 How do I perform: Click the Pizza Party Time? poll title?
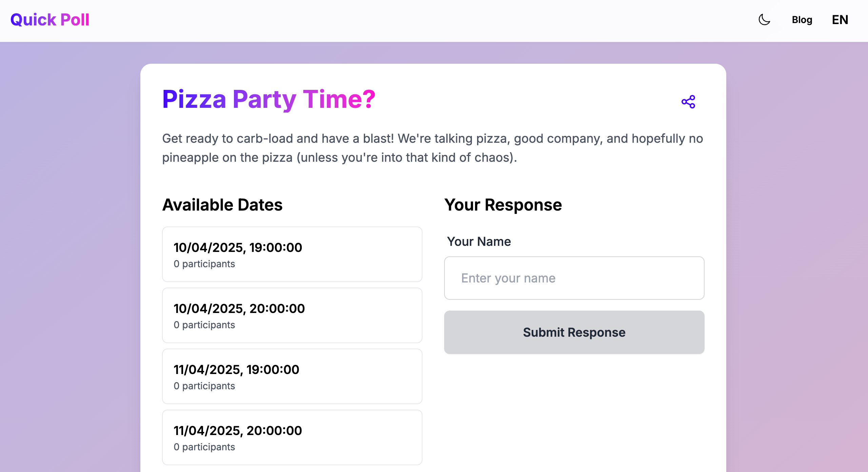[269, 99]
